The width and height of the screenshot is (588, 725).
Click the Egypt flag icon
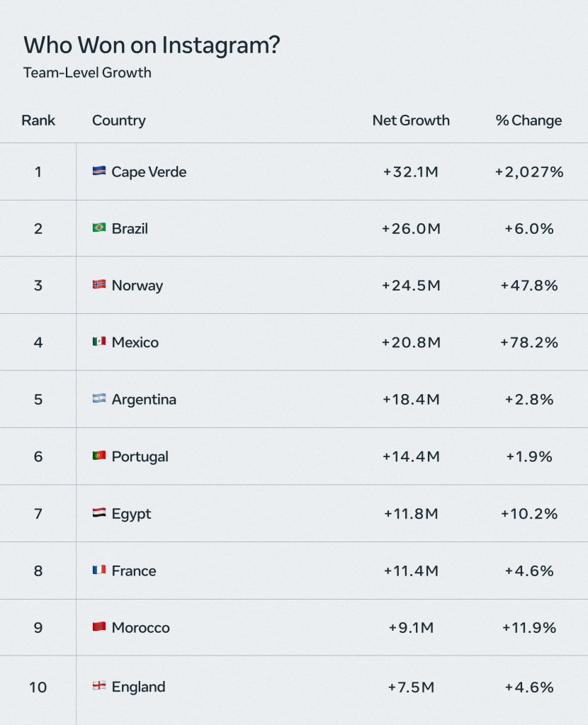pos(99,512)
